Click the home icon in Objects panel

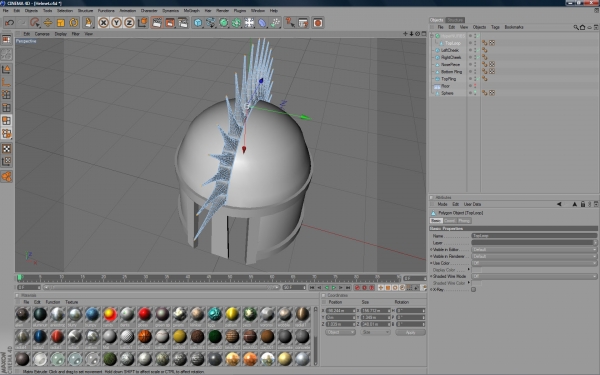point(582,27)
